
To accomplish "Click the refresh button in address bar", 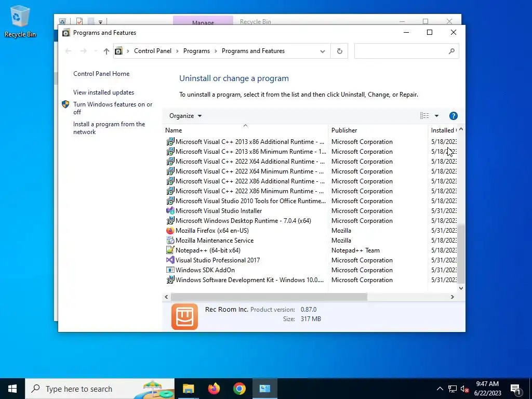I will point(339,51).
